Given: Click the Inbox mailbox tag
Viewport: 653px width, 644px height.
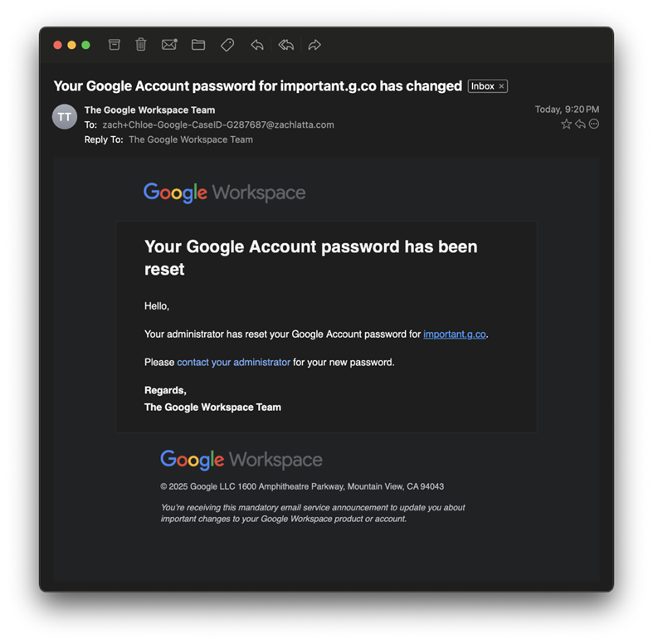Looking at the screenshot, I should click(x=482, y=86).
